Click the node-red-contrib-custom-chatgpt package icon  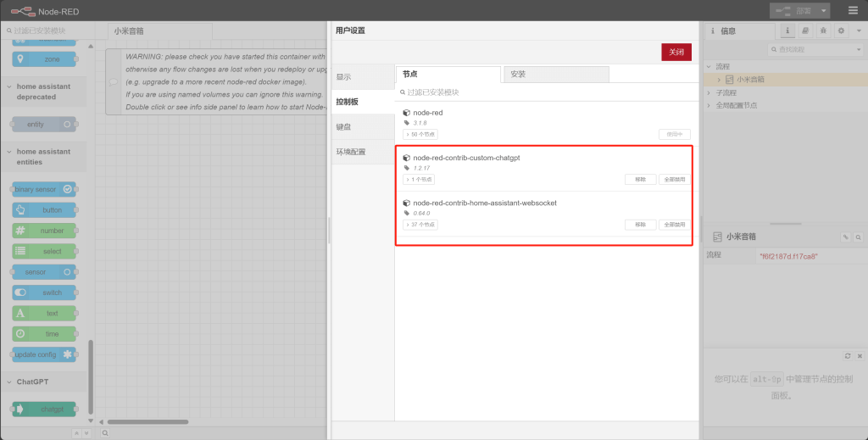coord(407,158)
